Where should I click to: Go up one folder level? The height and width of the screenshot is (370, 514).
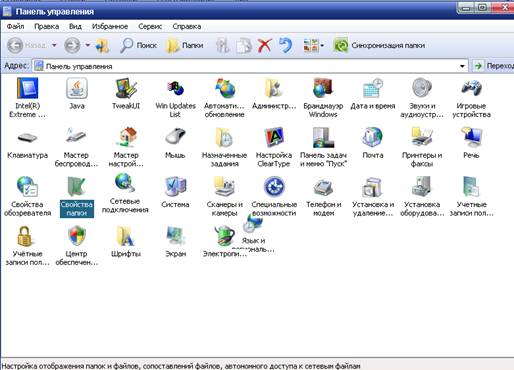[102, 45]
